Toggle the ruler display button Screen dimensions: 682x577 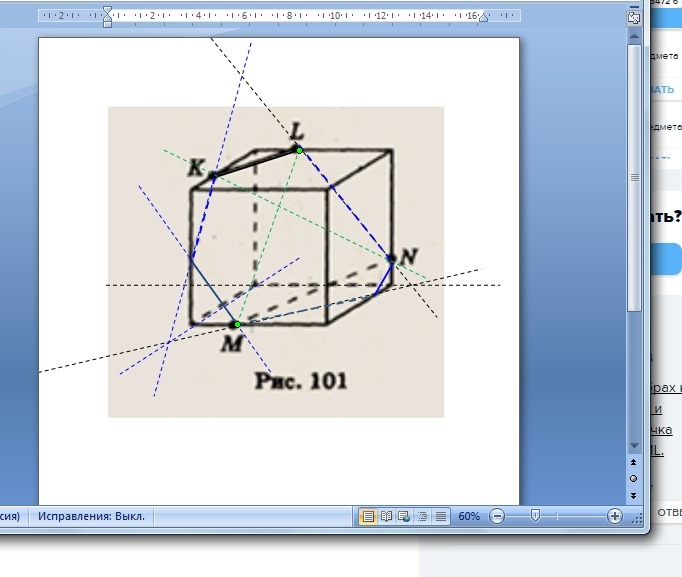click(x=633, y=18)
